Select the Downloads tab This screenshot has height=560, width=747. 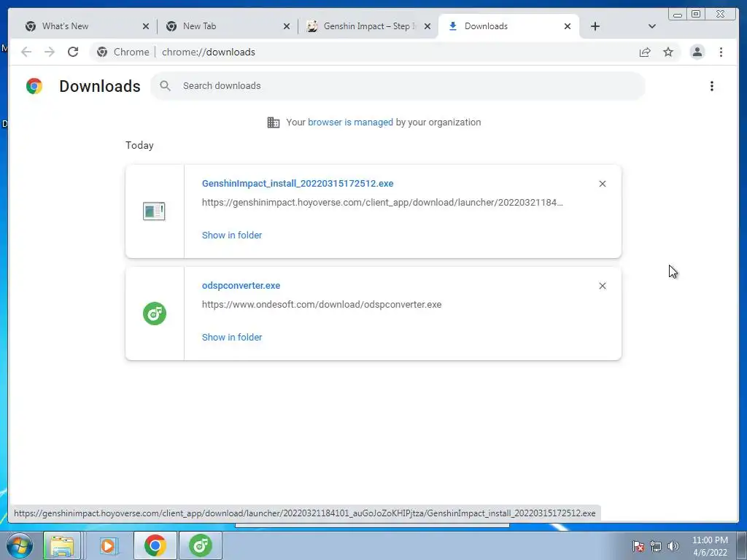[x=508, y=26]
